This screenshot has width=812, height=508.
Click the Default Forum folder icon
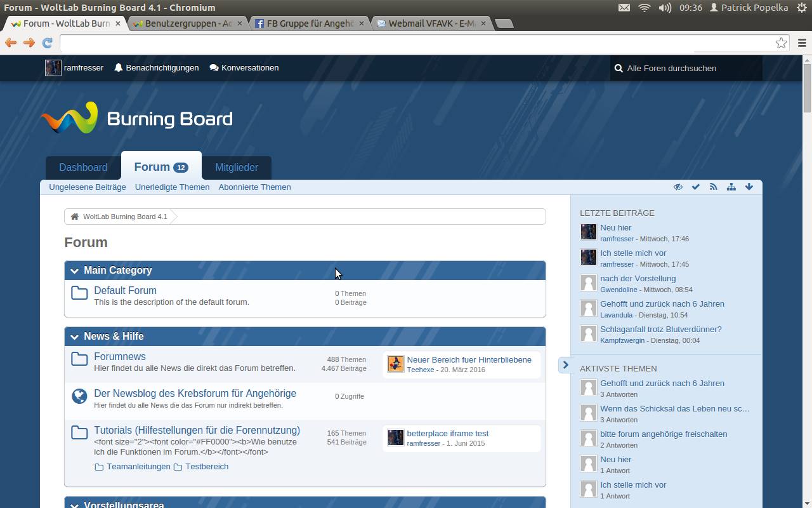point(79,293)
